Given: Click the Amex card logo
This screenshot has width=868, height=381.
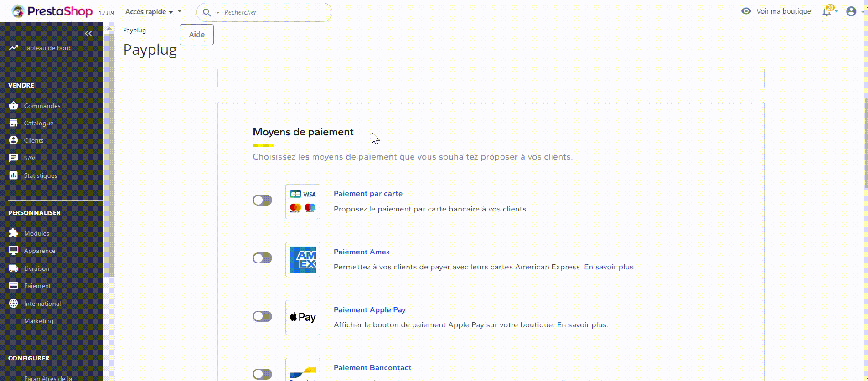Looking at the screenshot, I should click(303, 259).
